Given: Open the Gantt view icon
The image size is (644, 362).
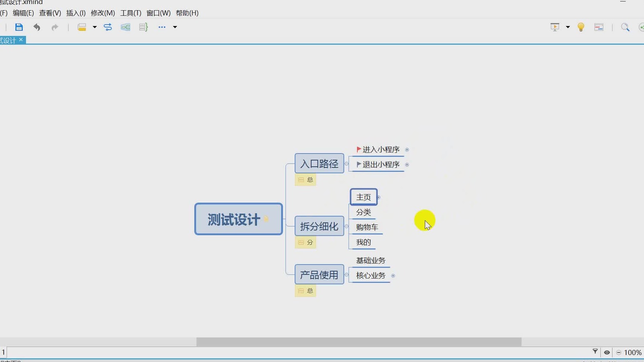Looking at the screenshot, I should coord(599,27).
